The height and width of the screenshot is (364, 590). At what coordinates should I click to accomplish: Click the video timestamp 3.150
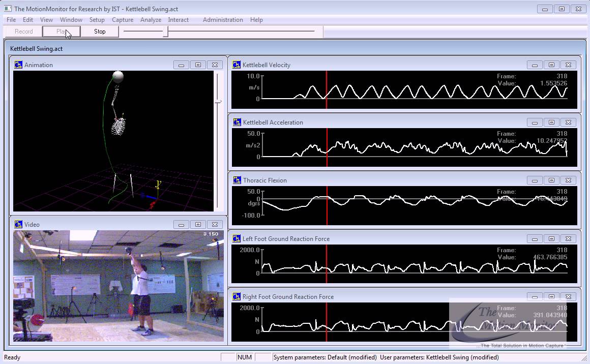tap(211, 234)
